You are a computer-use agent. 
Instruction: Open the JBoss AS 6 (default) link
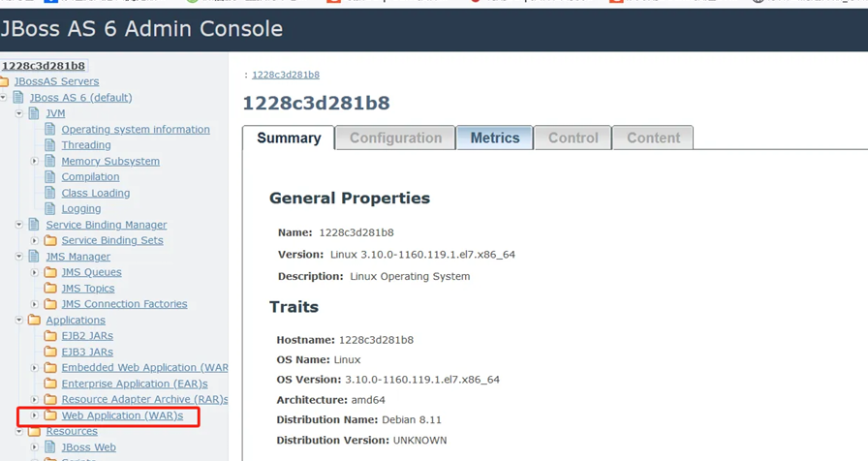pos(80,98)
